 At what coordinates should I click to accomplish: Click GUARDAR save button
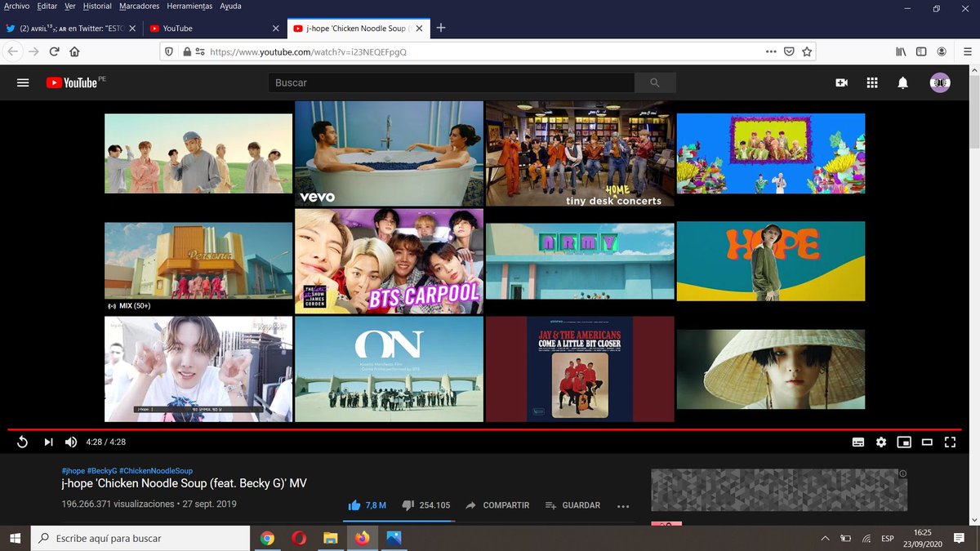(572, 505)
